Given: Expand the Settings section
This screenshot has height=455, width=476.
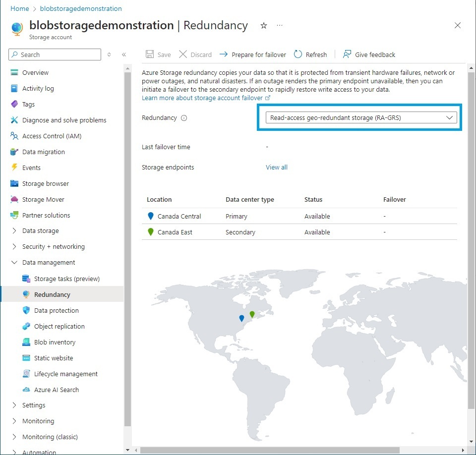Looking at the screenshot, I should (x=14, y=405).
